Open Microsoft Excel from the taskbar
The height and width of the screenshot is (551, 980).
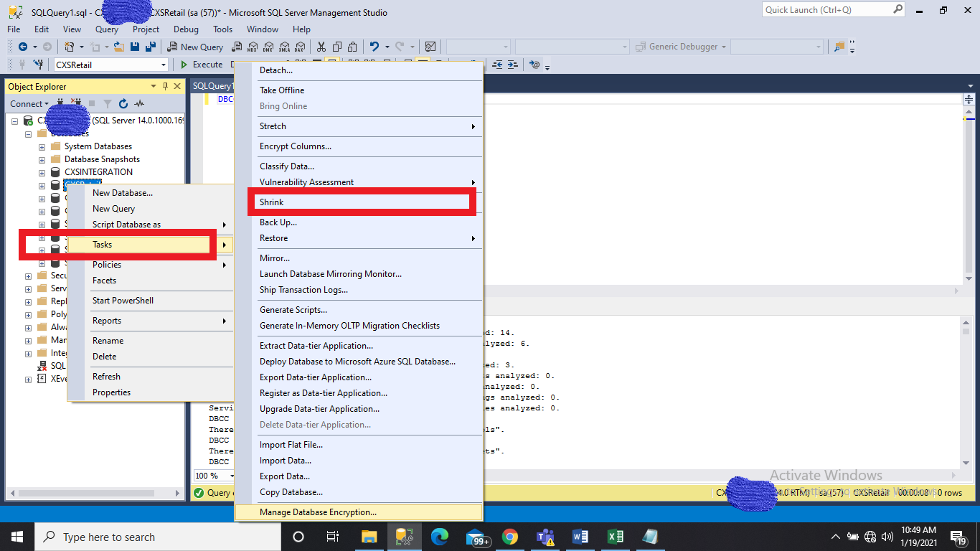click(616, 537)
